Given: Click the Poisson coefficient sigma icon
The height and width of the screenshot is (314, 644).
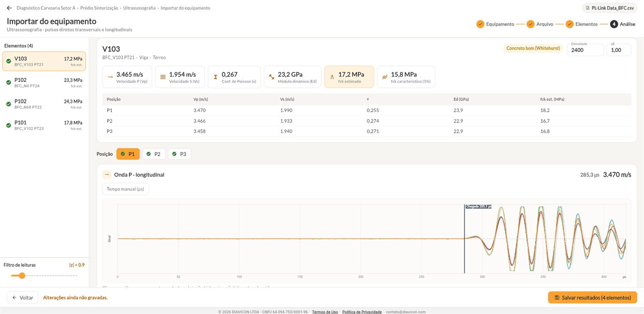Looking at the screenshot, I should pyautogui.click(x=216, y=77).
